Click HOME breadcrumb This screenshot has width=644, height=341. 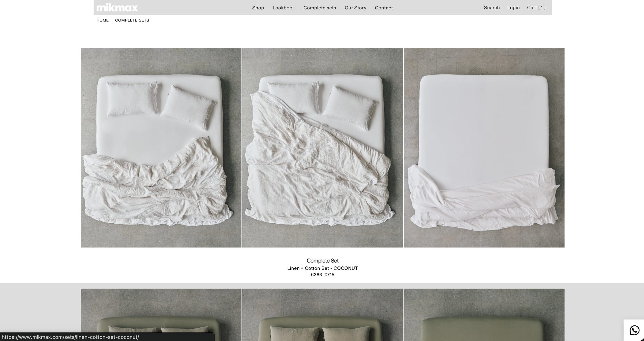(103, 20)
